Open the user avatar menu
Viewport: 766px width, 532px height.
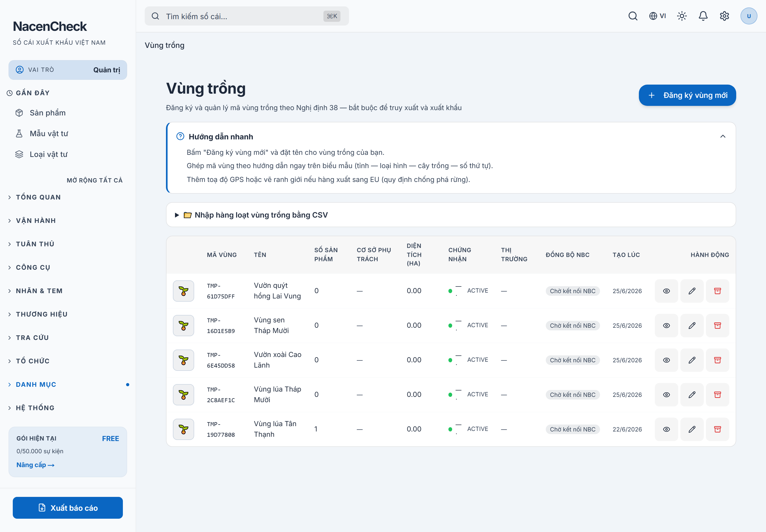pyautogui.click(x=749, y=16)
